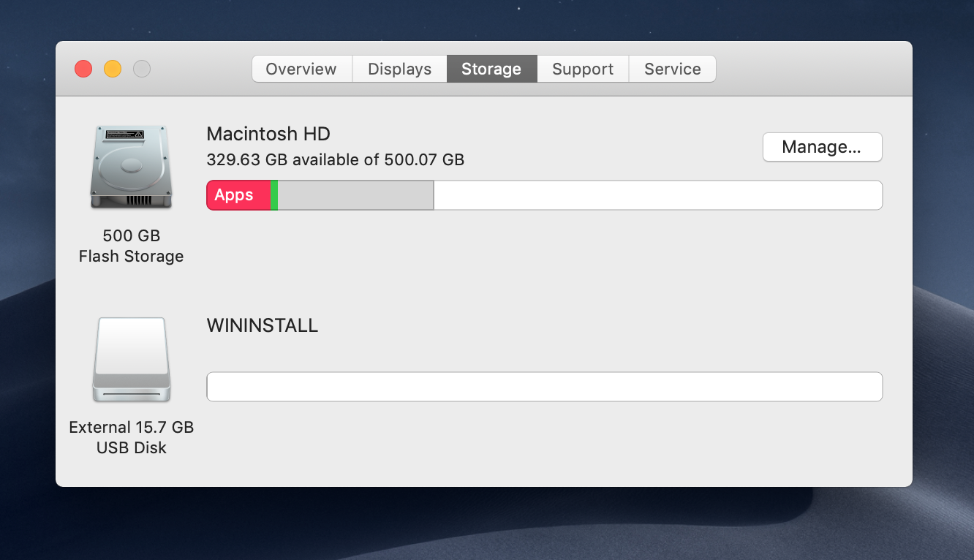Click the WININSTALL empty storage bar
This screenshot has height=560, width=974.
click(545, 387)
